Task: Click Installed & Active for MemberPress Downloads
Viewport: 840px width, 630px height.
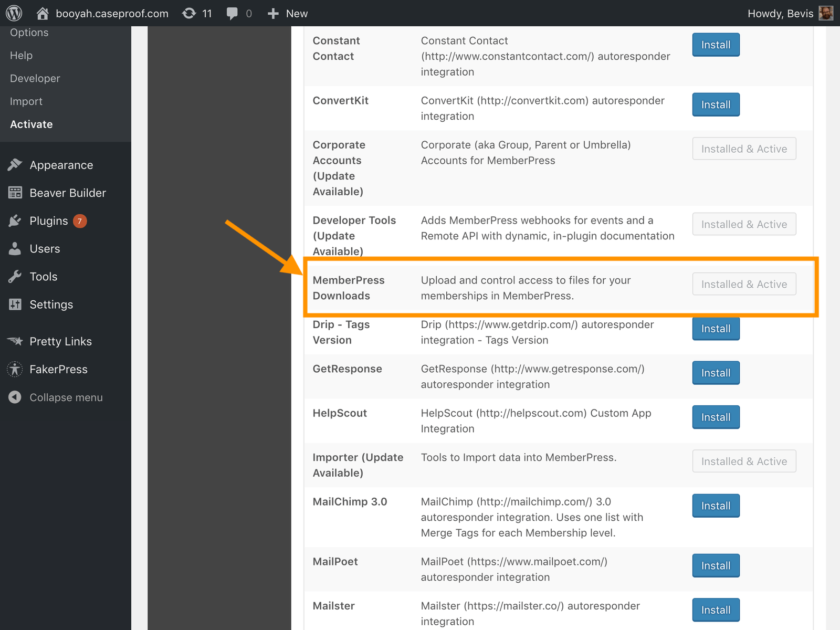Action: 744,284
